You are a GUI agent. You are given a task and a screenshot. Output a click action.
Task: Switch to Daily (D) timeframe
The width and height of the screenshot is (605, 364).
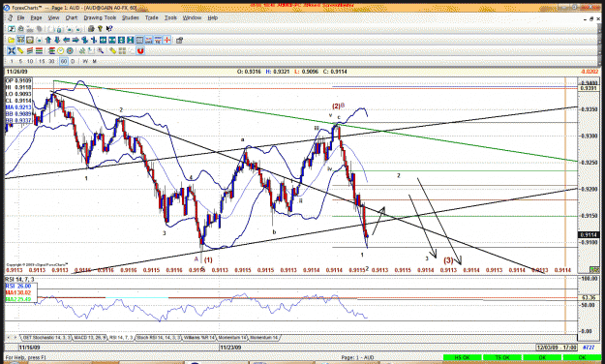click(73, 61)
